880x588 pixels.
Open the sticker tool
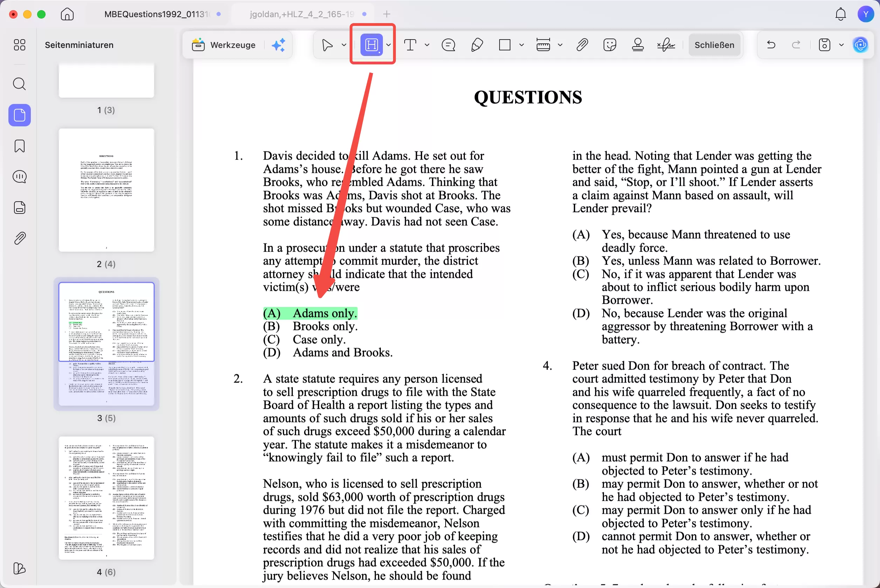[610, 45]
